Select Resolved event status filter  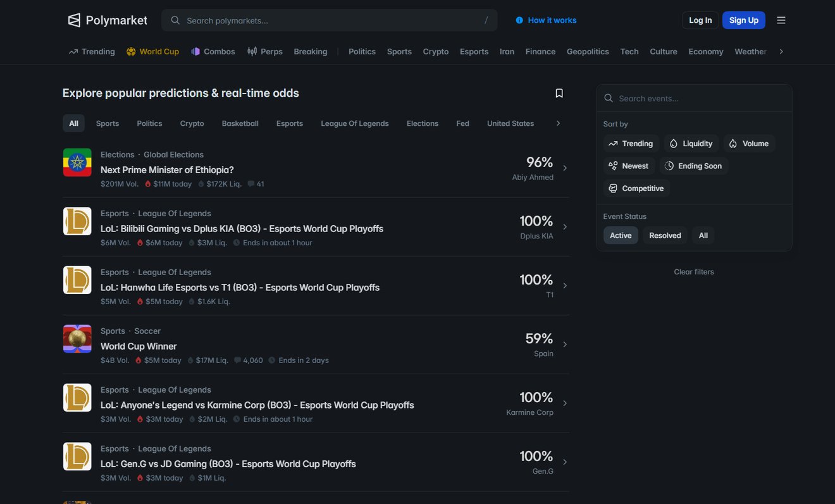coord(665,235)
